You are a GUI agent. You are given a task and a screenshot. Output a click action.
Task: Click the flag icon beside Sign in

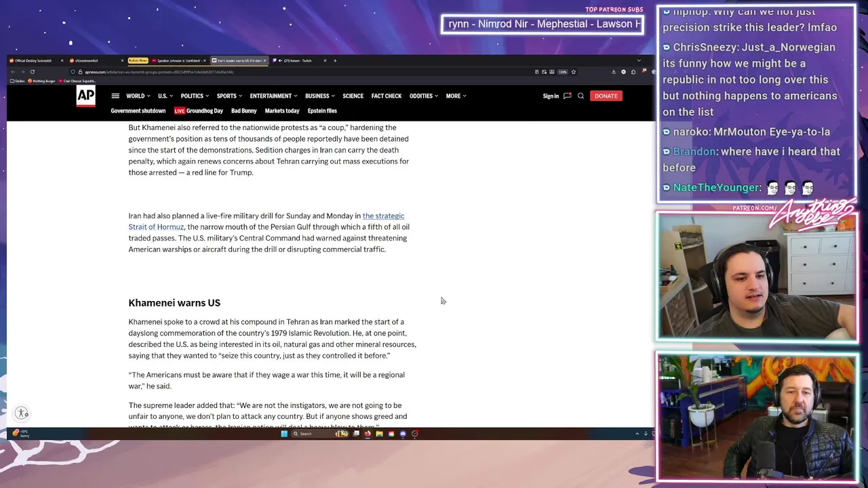pyautogui.click(x=568, y=96)
